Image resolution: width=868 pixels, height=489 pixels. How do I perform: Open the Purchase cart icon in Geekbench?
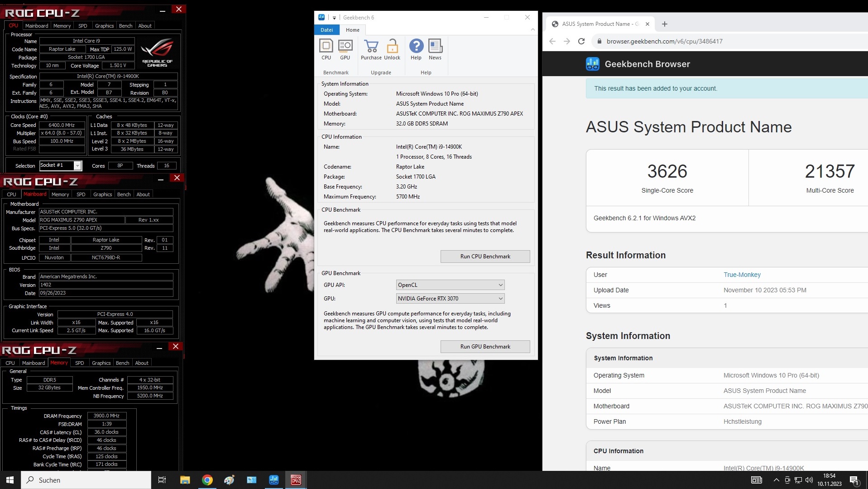click(371, 46)
